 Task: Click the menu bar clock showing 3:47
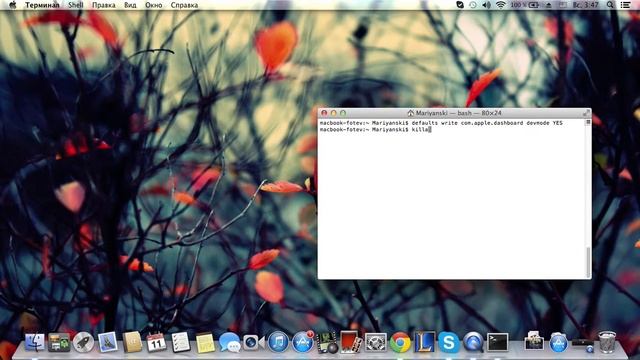click(586, 5)
